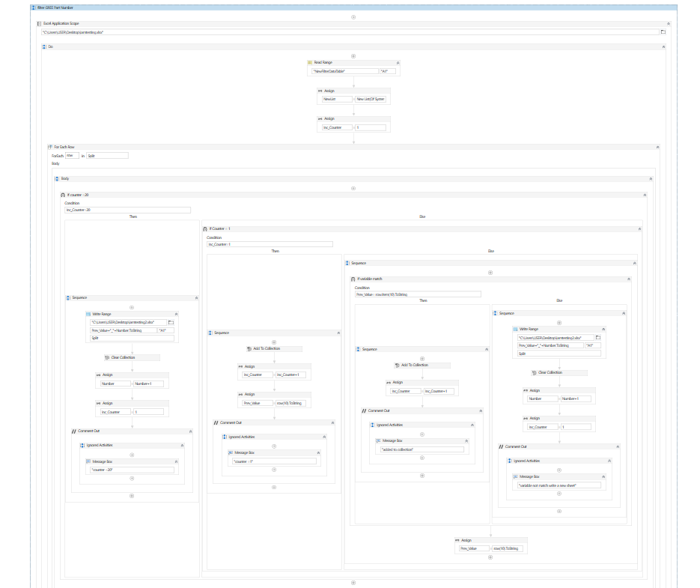Click Message Box icon for 'variable not match' message
This screenshot has height=588, width=700.
[x=516, y=476]
